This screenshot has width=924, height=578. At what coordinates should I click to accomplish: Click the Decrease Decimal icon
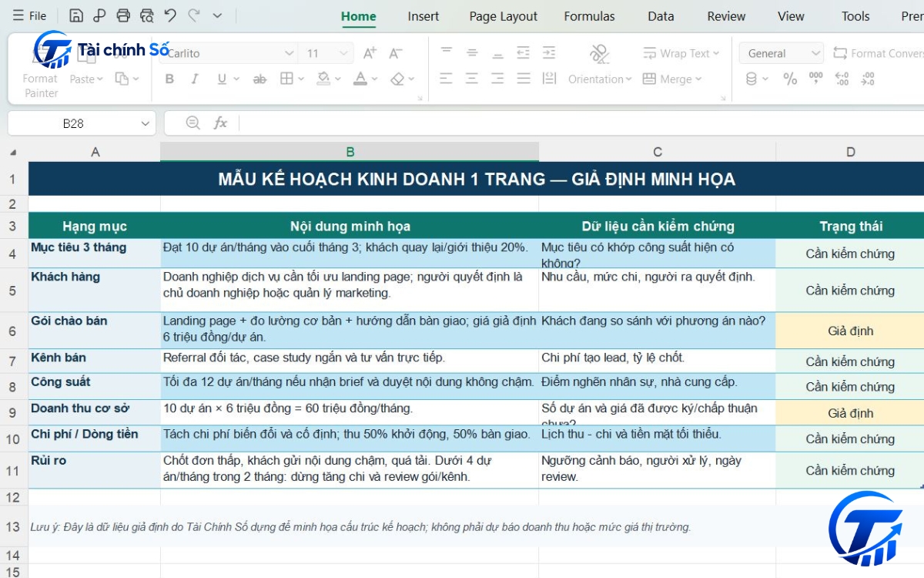pos(868,79)
